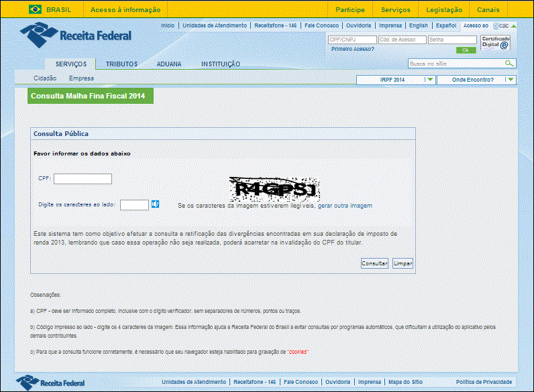Click the e-CAC icon
Viewport: 534px width, 392px height.
click(x=501, y=26)
